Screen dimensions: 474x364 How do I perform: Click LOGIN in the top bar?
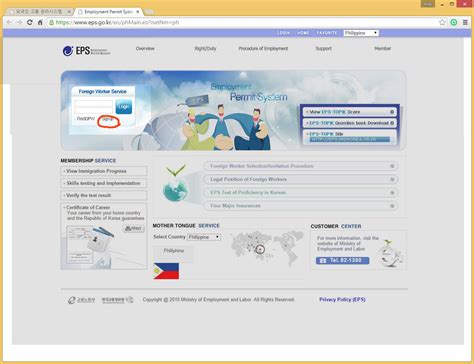pos(284,33)
